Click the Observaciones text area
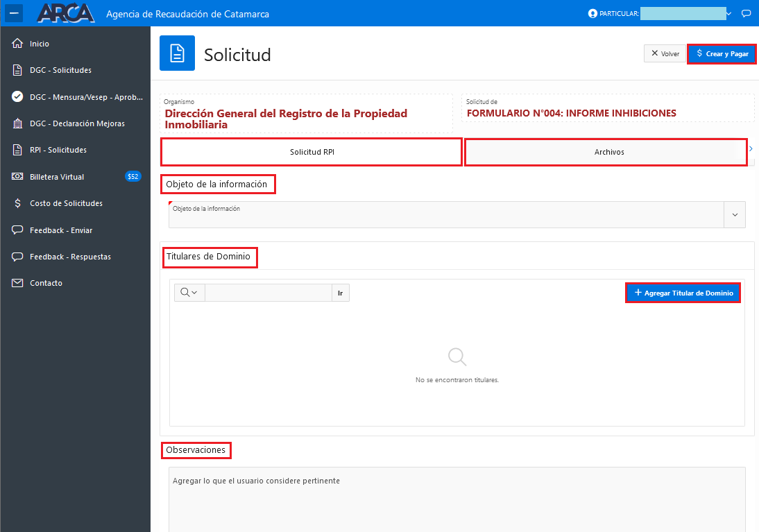The width and height of the screenshot is (759, 532). pyautogui.click(x=457, y=499)
